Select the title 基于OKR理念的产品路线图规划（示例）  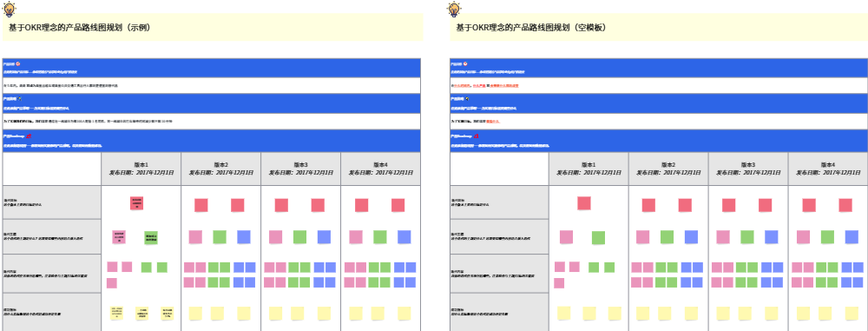pyautogui.click(x=80, y=27)
